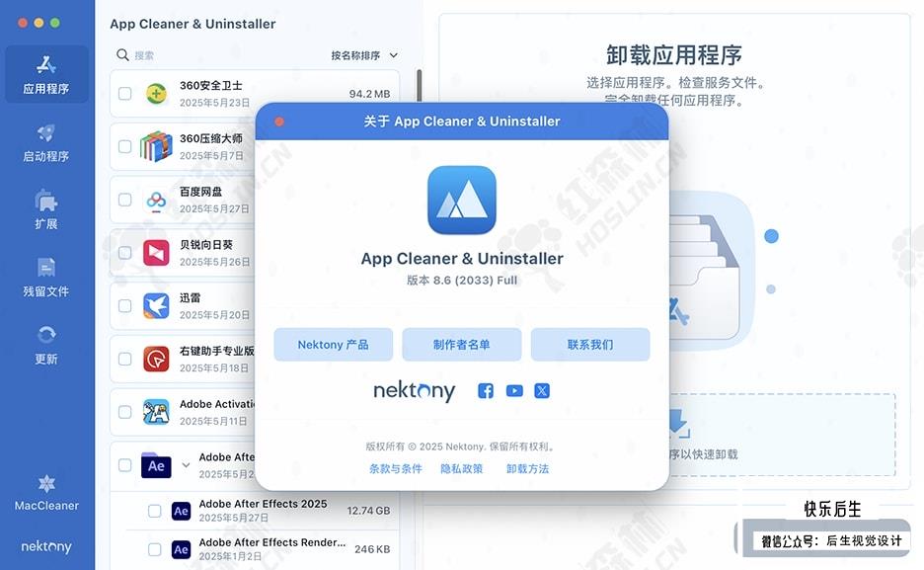Click the version text 版本 8.6 (2033) Full

pos(462,280)
